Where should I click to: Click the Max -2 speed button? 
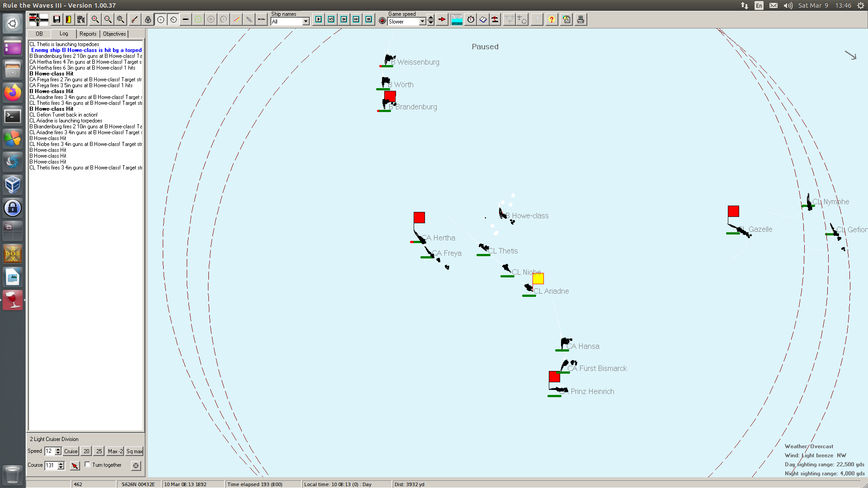pyautogui.click(x=115, y=451)
